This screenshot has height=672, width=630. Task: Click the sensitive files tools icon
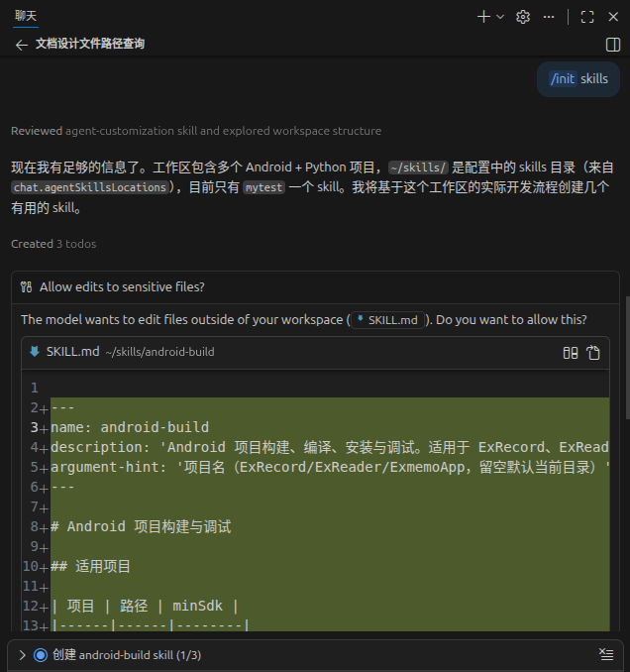pos(27,287)
